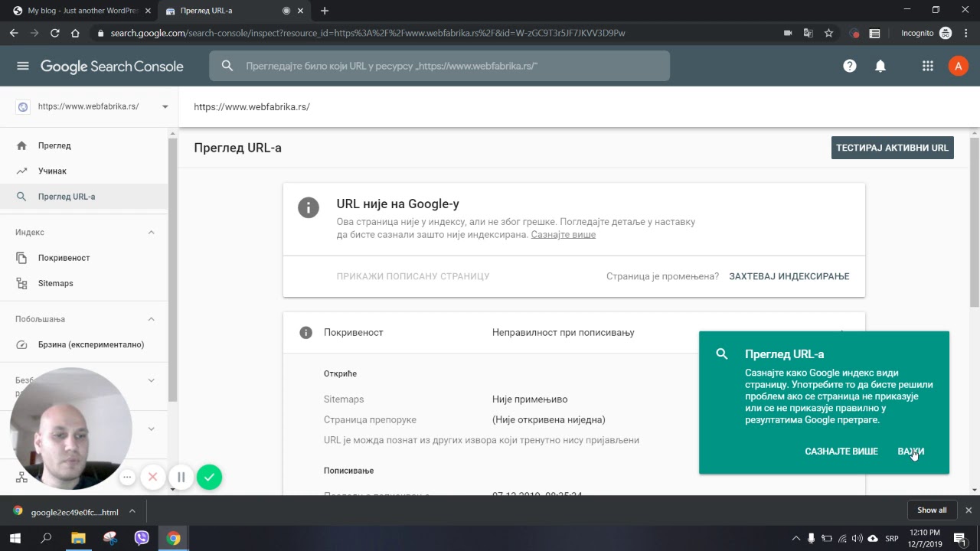Image resolution: width=980 pixels, height=551 pixels.
Task: Focus the URL inspection search field
Action: 439,66
